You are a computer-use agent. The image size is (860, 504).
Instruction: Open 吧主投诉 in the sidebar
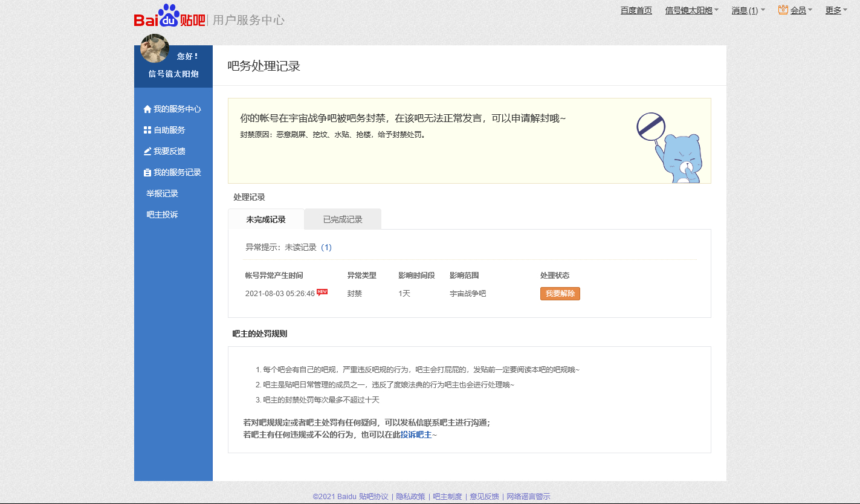162,215
